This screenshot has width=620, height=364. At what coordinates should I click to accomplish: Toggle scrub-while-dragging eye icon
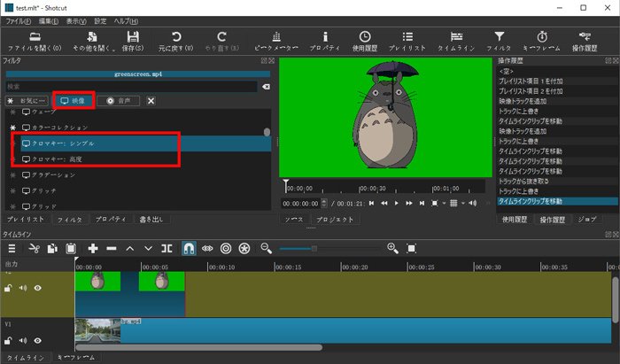tap(207, 249)
